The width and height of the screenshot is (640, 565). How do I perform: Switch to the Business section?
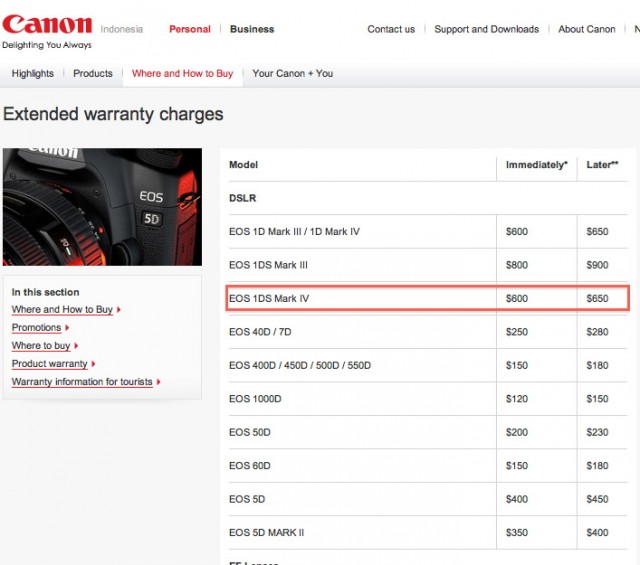click(x=252, y=29)
